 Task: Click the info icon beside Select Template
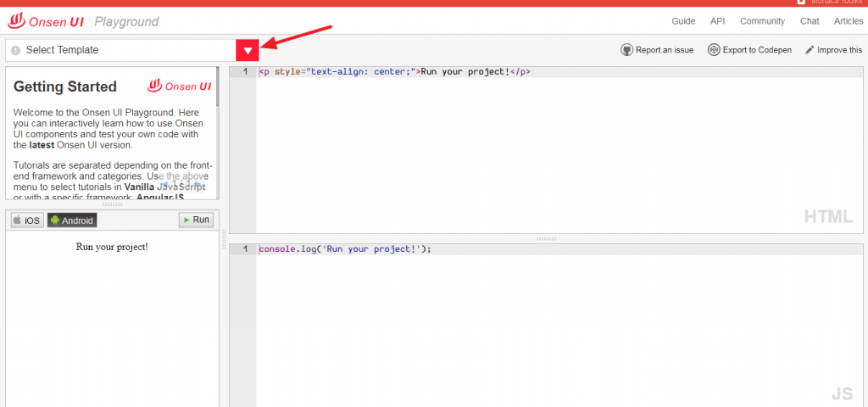15,50
